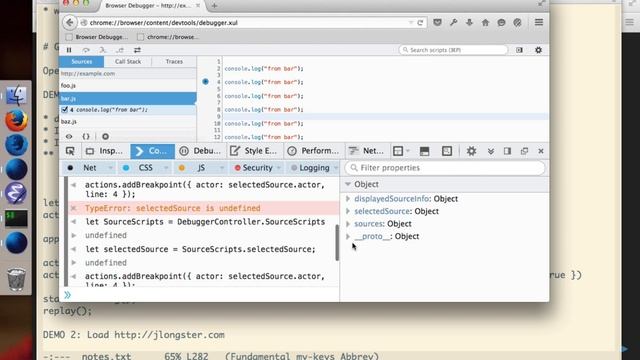Click the separate window icon

524,151
